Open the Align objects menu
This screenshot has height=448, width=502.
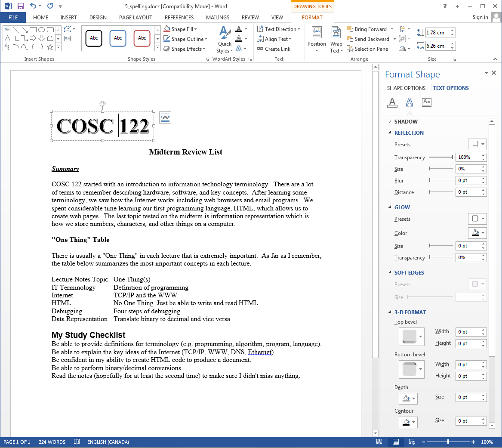coord(405,29)
